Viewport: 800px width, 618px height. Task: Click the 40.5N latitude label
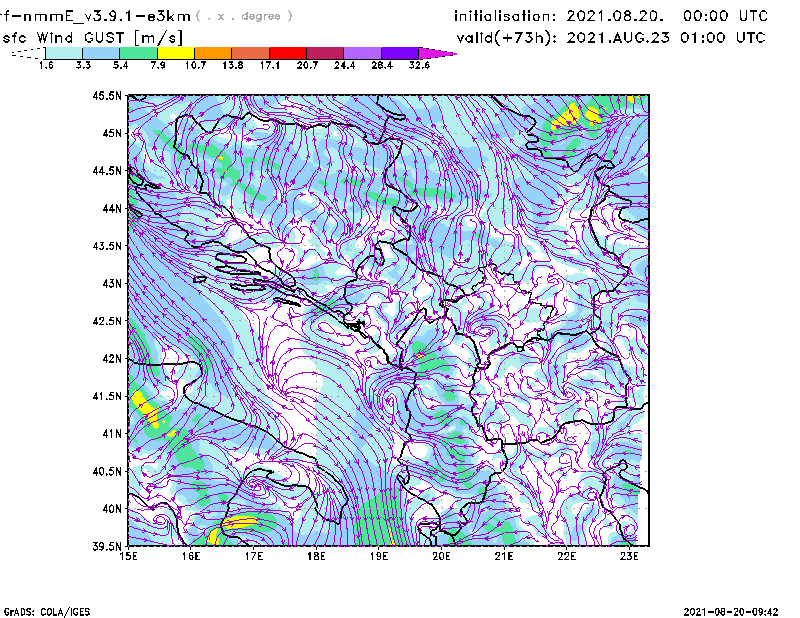point(107,471)
